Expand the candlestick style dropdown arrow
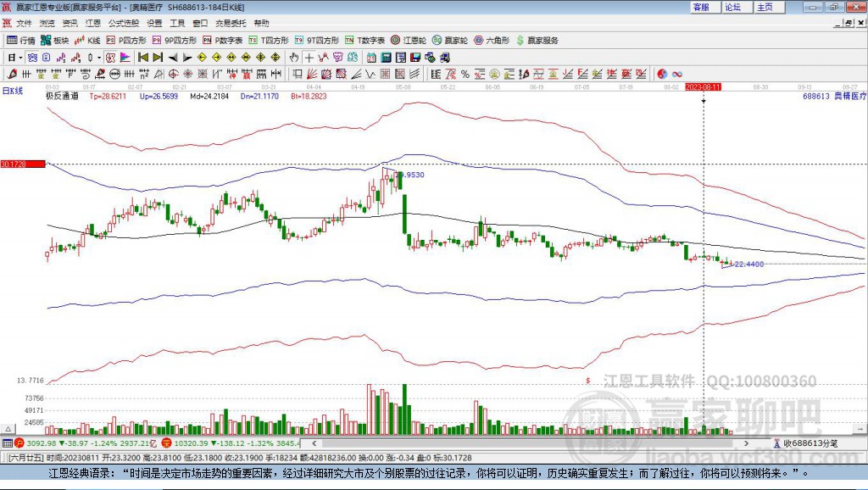The height and width of the screenshot is (490, 868). click(99, 58)
